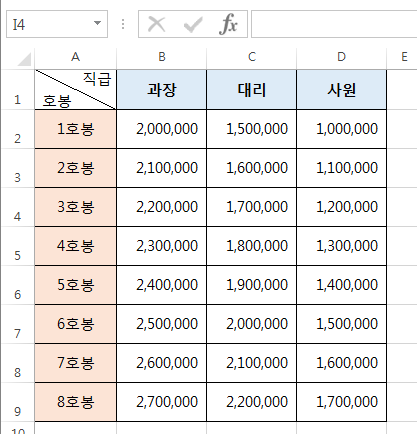This screenshot has height=434, width=417.
Task: Select column A header
Action: tap(76, 57)
